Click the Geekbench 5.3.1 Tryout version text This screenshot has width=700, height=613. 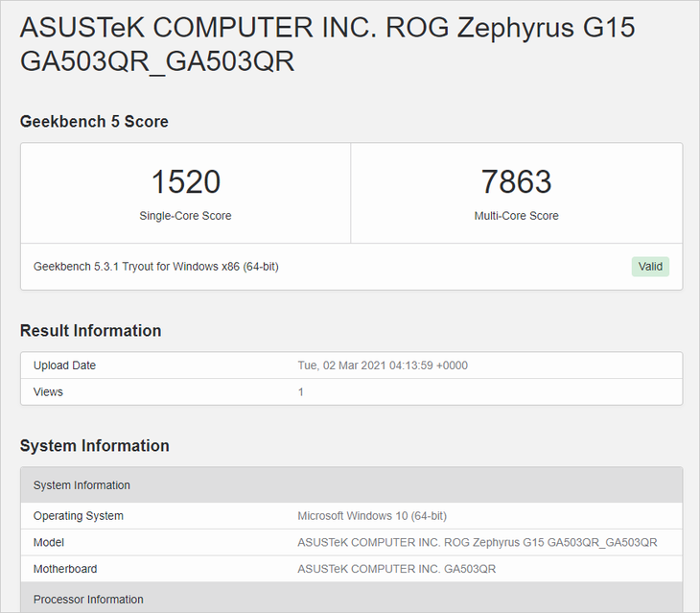coord(155,267)
